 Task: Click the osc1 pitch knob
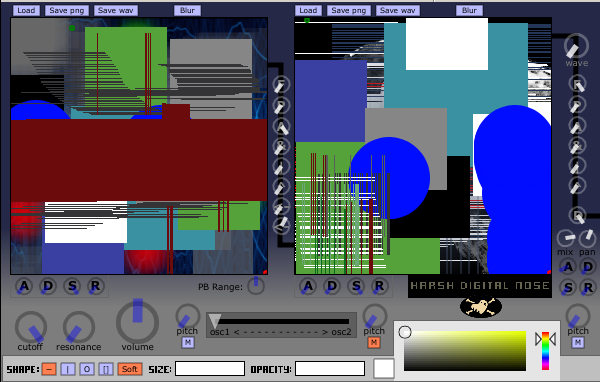tap(188, 316)
